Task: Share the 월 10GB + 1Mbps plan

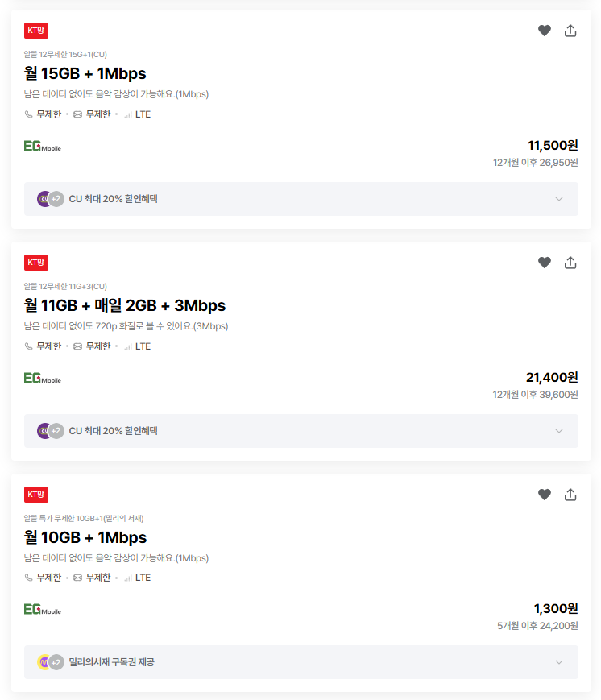Action: pyautogui.click(x=570, y=495)
